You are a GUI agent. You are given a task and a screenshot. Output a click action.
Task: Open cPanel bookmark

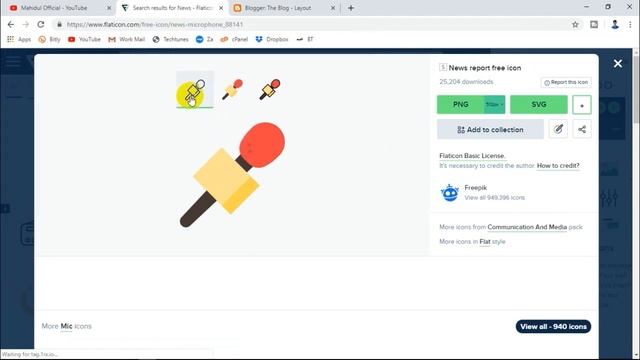(234, 39)
